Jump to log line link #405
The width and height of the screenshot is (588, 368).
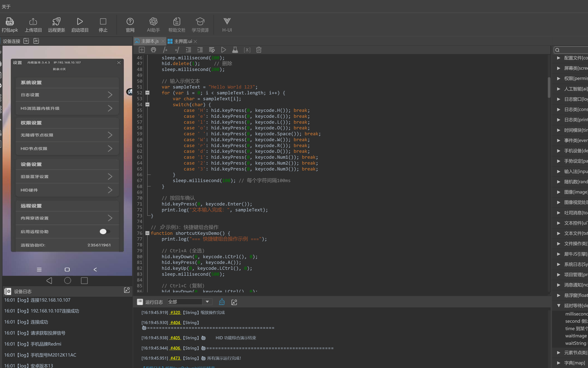[x=175, y=338]
